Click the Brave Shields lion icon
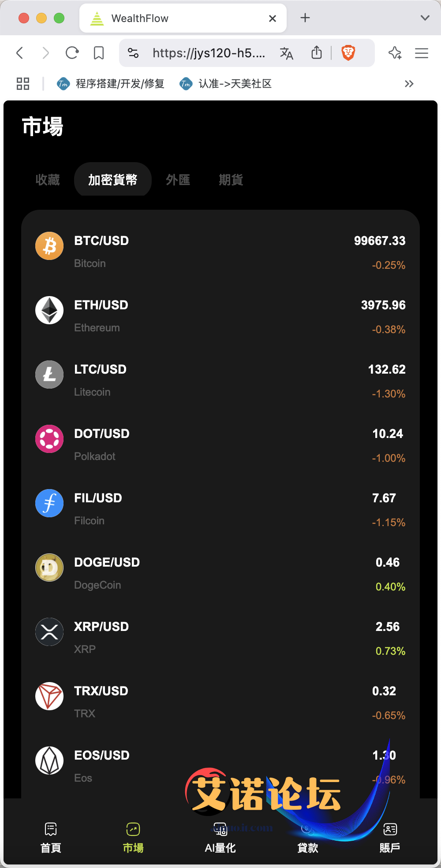 [348, 53]
